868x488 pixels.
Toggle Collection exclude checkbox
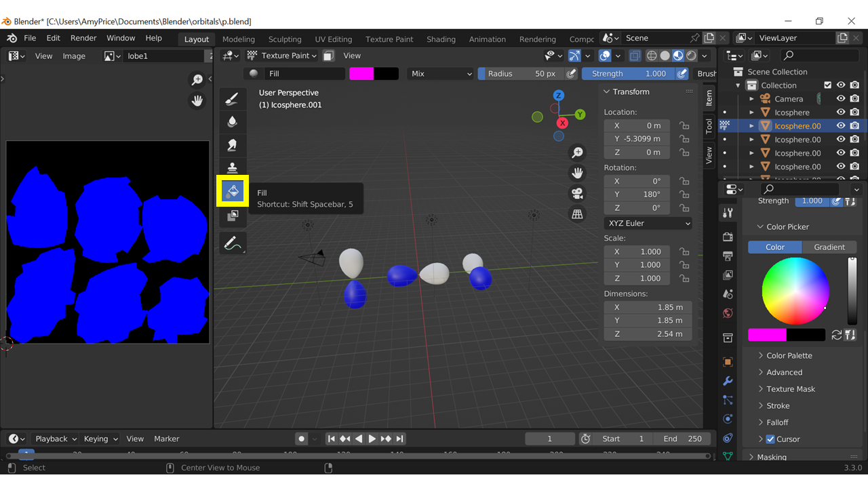[x=827, y=85]
